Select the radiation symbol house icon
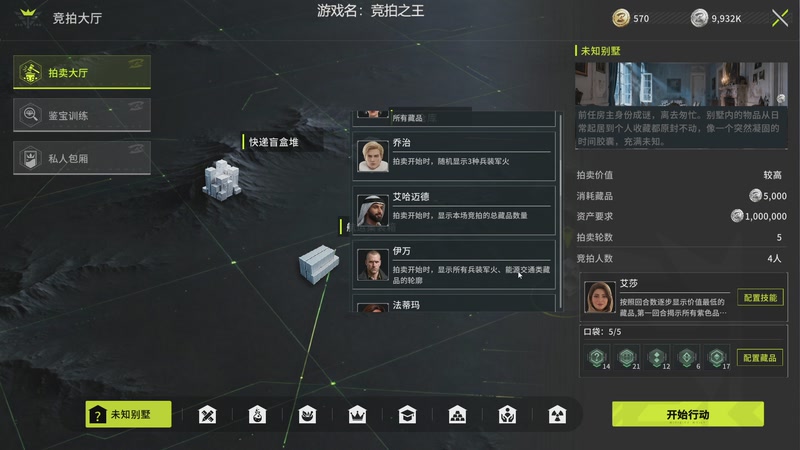 point(557,415)
